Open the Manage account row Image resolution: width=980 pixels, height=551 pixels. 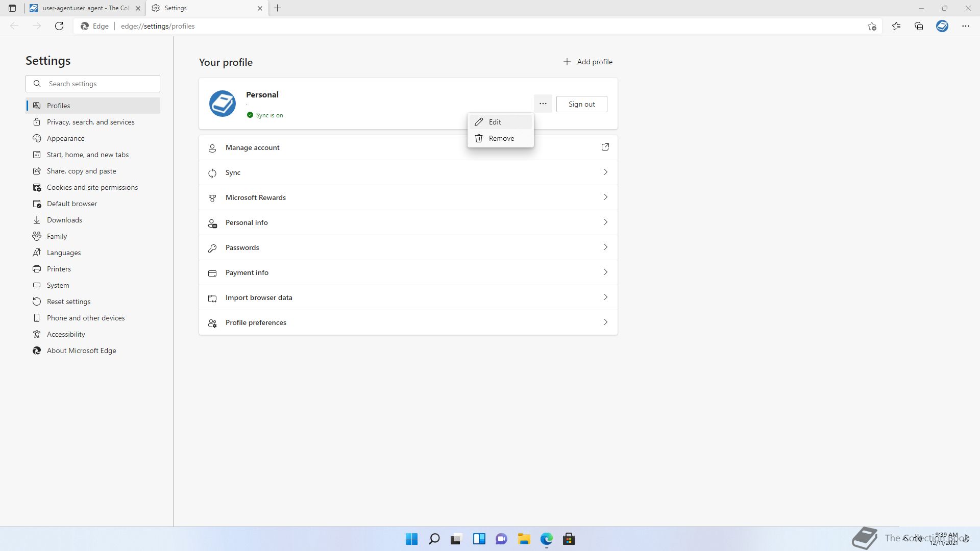coord(408,147)
